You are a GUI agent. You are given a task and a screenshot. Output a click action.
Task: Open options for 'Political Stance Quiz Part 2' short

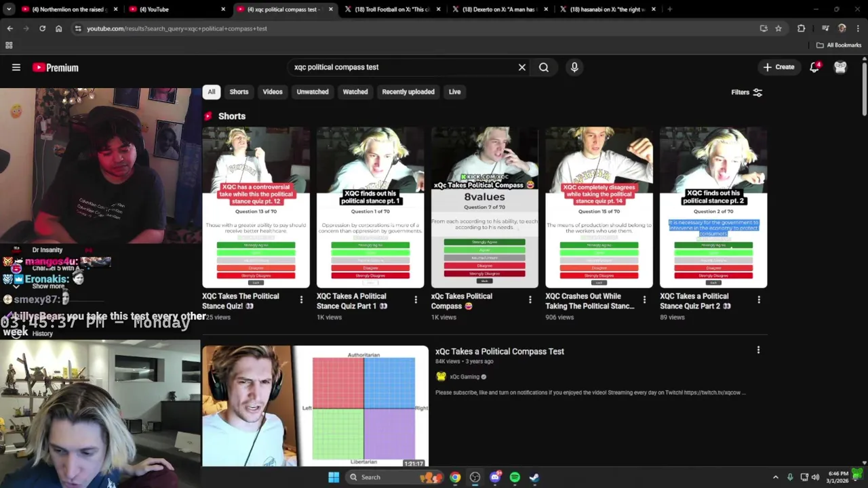[759, 300]
